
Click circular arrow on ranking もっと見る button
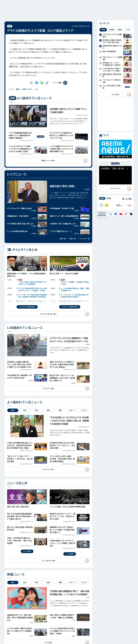click(x=129, y=94)
